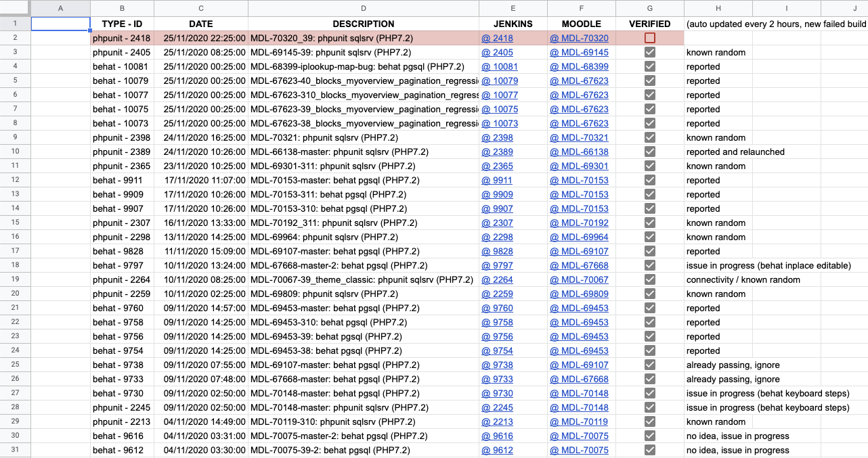This screenshot has width=868, height=458.
Task: Open Moodle link MDL-69964
Action: click(x=579, y=237)
